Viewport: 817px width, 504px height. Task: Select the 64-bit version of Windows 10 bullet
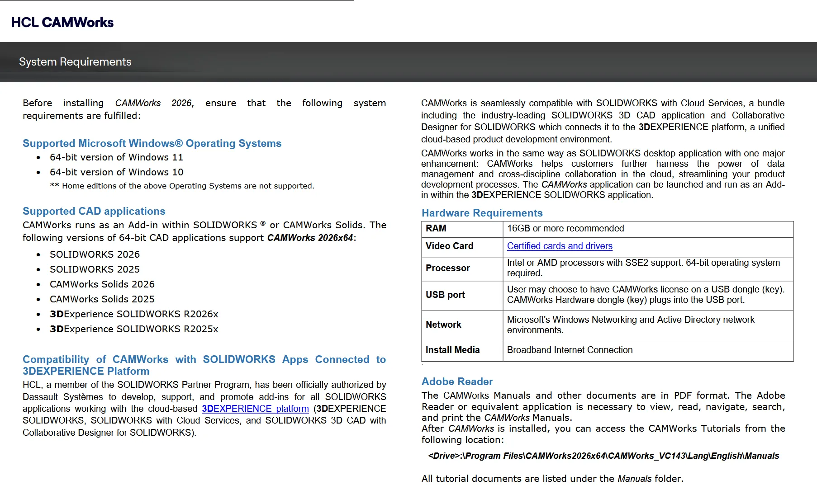[116, 172]
